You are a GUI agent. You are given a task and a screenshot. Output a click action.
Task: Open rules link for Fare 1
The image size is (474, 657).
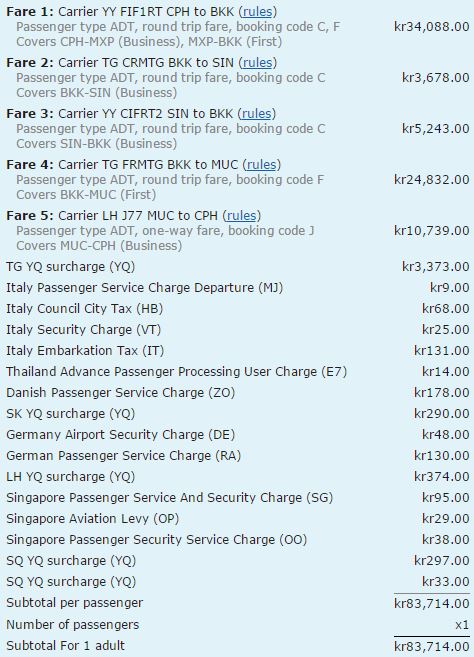[x=257, y=12]
